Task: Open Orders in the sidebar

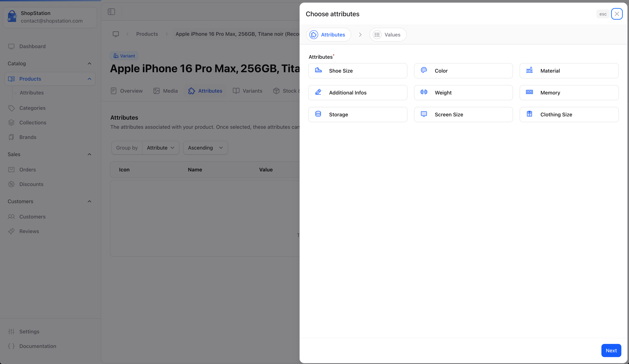Action: coord(50,169)
